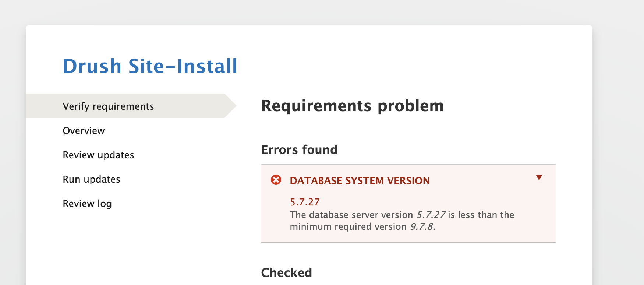This screenshot has height=285, width=644.
Task: Click the Requirements problem heading
Action: (352, 106)
